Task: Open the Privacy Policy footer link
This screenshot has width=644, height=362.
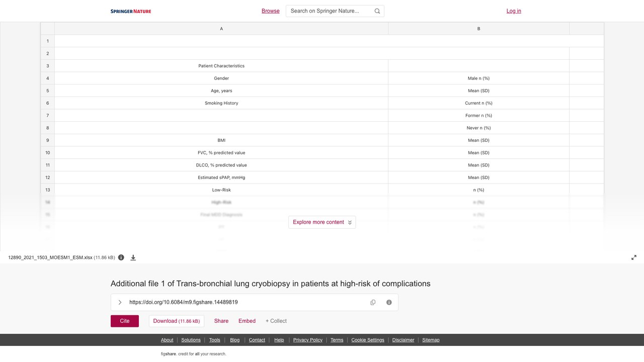Action: pos(308,340)
